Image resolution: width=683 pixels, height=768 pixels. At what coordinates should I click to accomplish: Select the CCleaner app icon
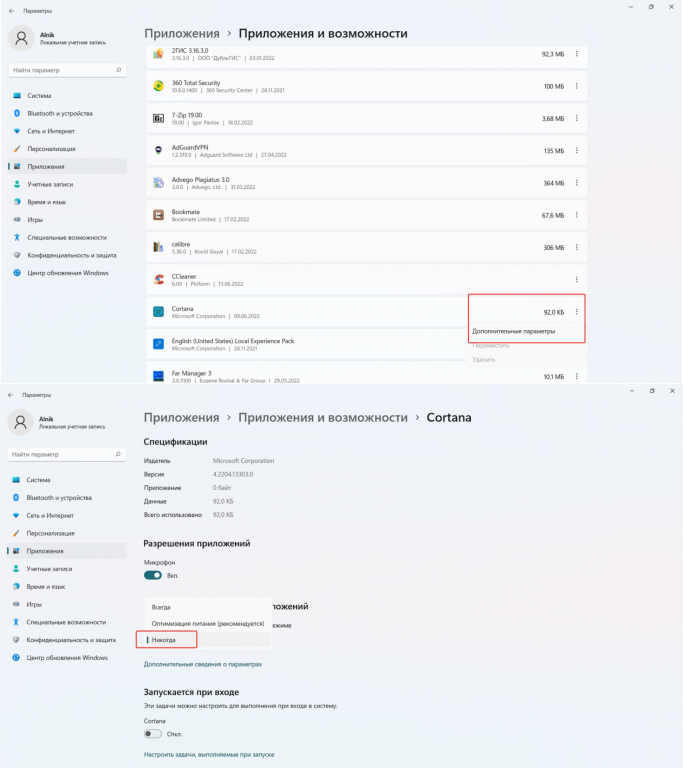pos(158,279)
